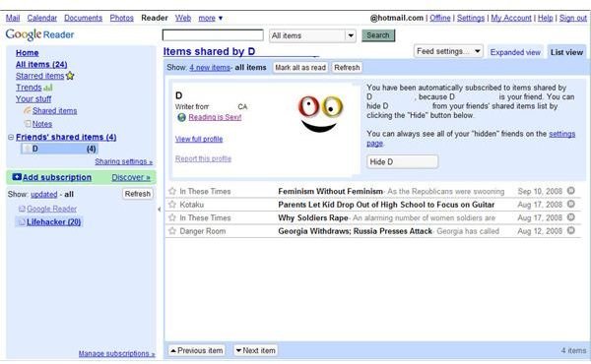Open Parents Let Kid Drop Out article
The width and height of the screenshot is (591, 364).
[386, 205]
